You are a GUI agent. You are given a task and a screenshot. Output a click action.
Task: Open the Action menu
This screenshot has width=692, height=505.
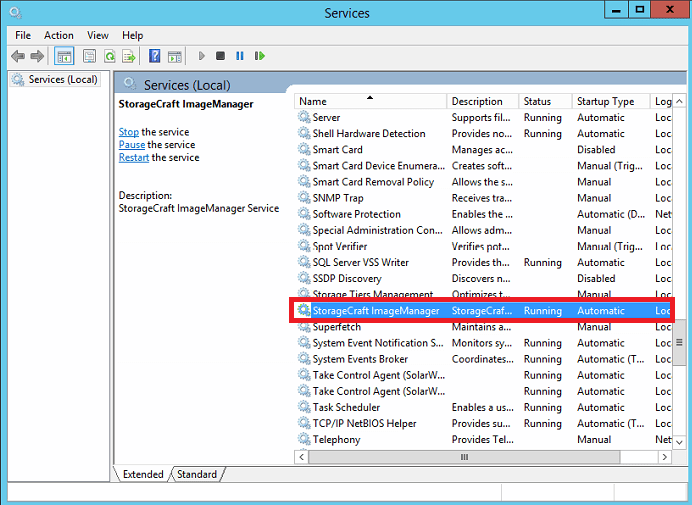pyautogui.click(x=59, y=35)
